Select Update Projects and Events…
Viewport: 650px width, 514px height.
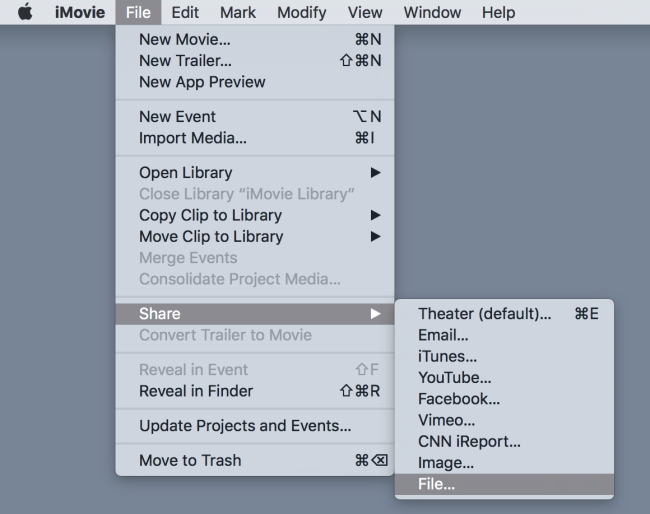tap(255, 426)
